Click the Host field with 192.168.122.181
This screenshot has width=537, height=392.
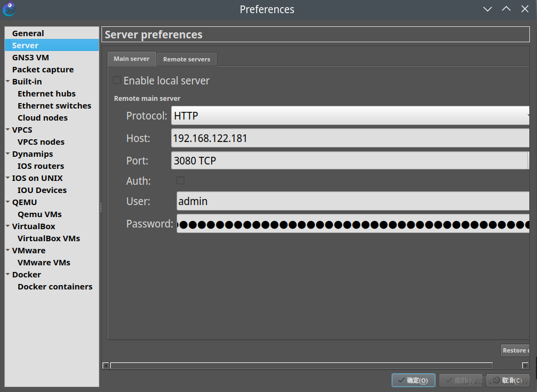pos(350,138)
